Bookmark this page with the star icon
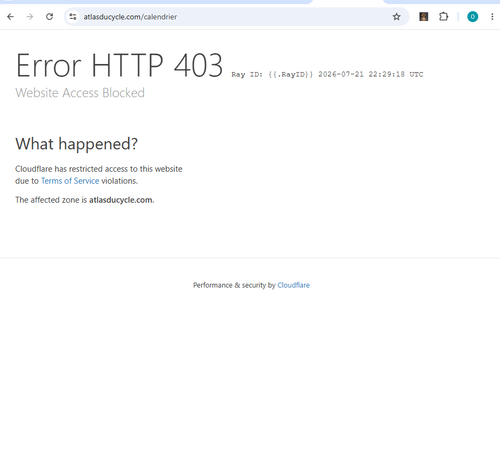This screenshot has width=500, height=450. click(x=396, y=17)
